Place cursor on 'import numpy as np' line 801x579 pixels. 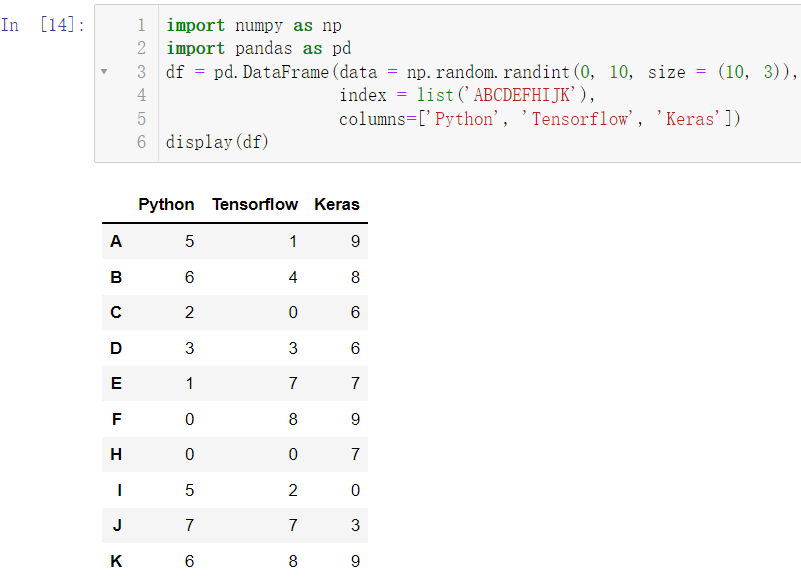(254, 26)
